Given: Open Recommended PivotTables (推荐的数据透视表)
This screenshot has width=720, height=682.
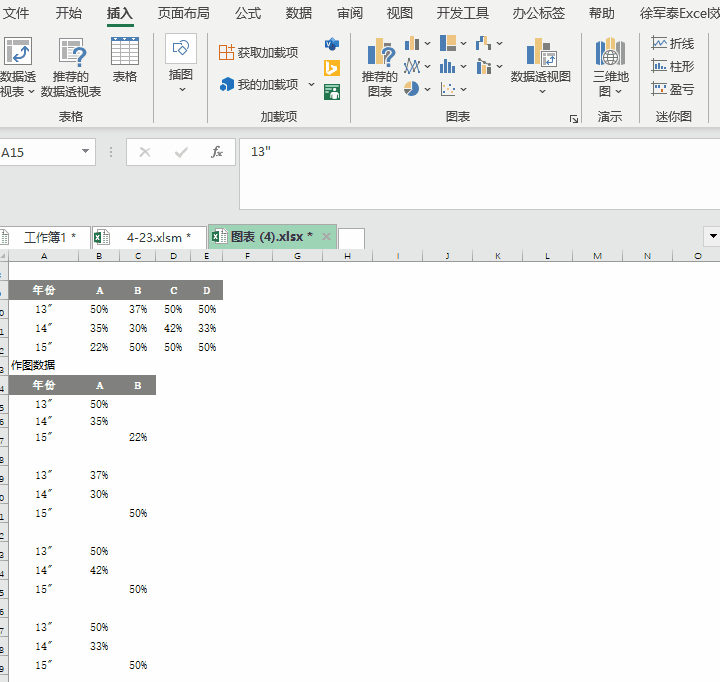Looking at the screenshot, I should click(71, 67).
